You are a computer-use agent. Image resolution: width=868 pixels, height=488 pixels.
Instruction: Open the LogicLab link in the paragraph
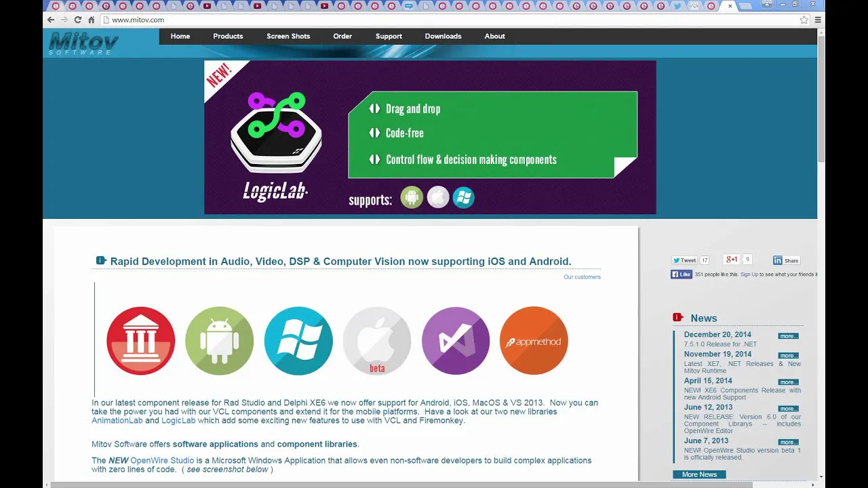(178, 420)
